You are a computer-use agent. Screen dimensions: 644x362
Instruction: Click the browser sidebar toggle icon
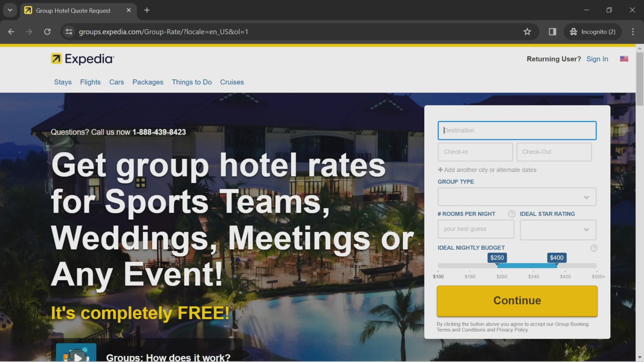coord(552,31)
